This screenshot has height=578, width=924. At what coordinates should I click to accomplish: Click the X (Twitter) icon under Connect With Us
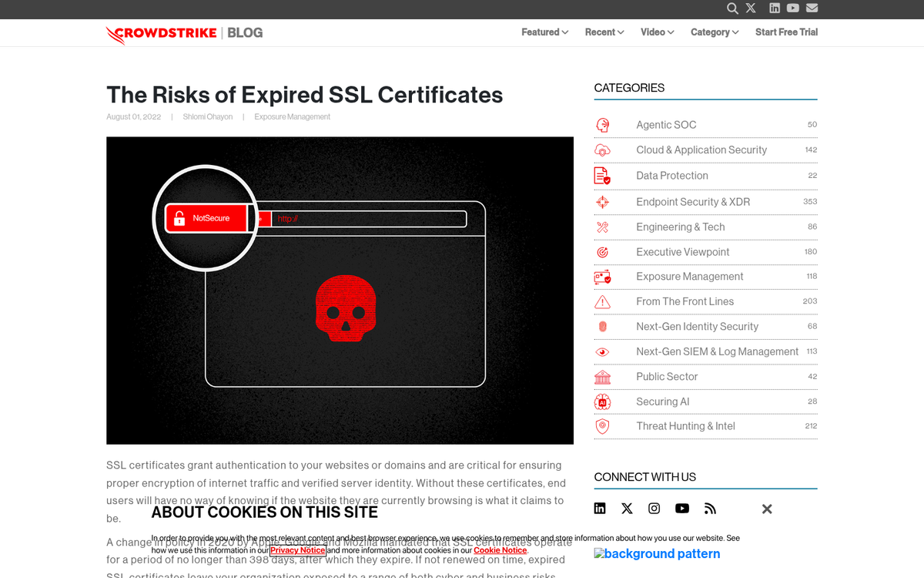(627, 508)
